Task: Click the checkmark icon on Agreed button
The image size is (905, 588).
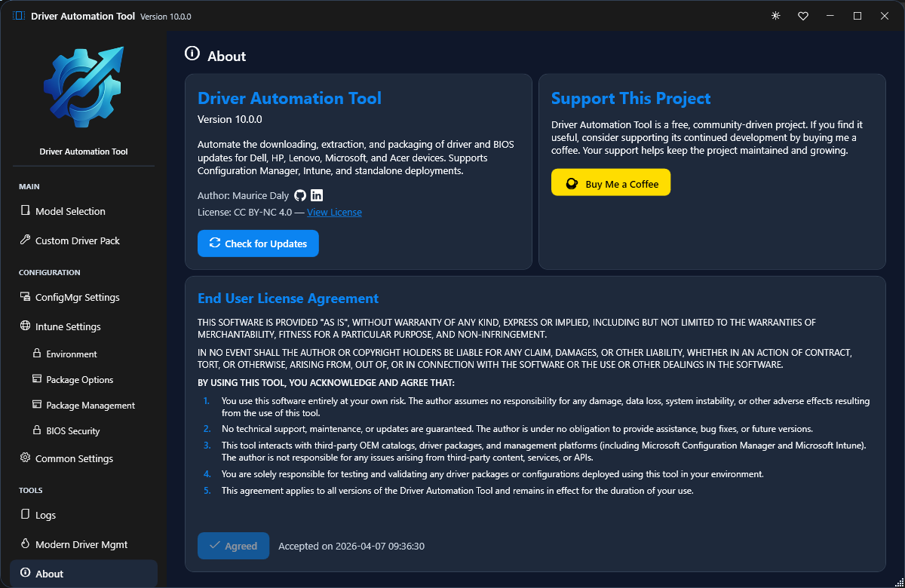Action: click(x=215, y=546)
